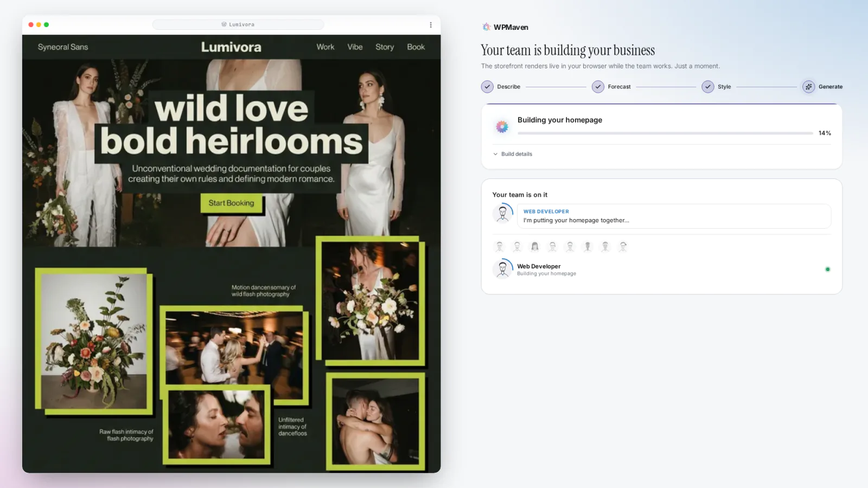
Task: Click the 'Style' step label
Action: [x=724, y=87]
